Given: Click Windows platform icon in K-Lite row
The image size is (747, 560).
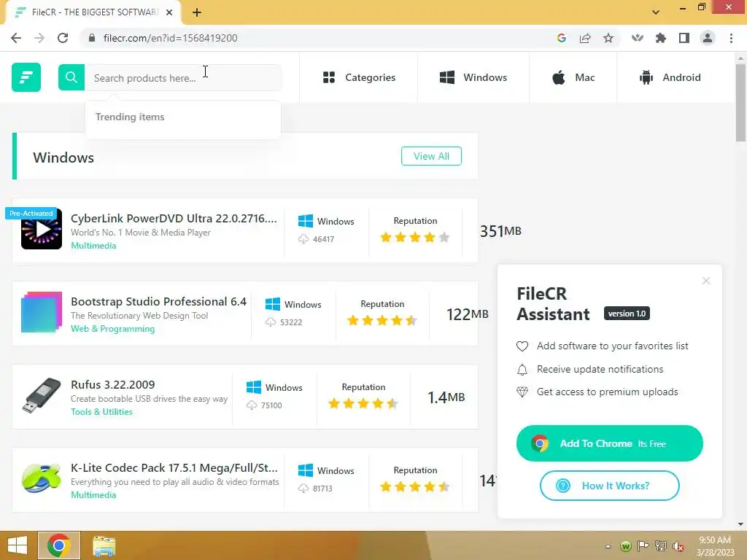Looking at the screenshot, I should coord(306,470).
